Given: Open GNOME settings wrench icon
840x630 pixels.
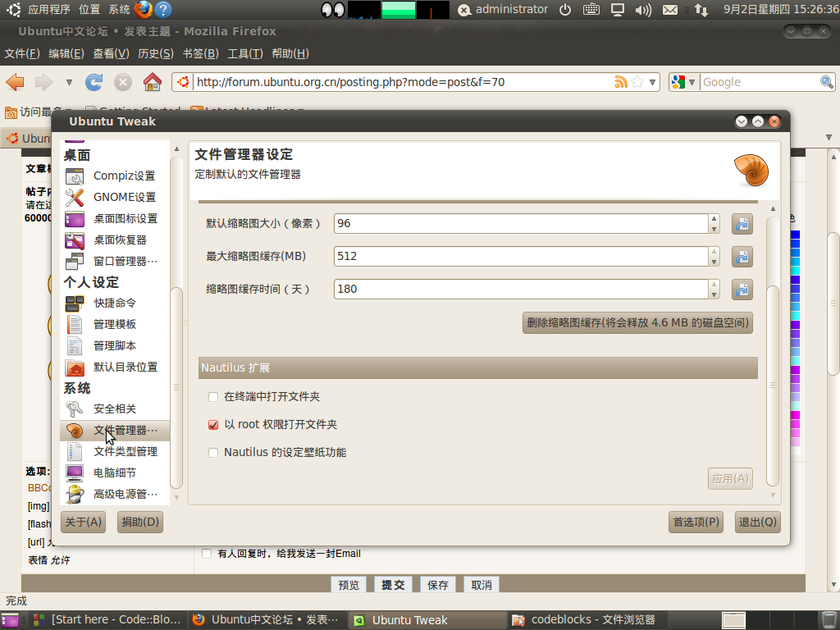Looking at the screenshot, I should coord(75,197).
